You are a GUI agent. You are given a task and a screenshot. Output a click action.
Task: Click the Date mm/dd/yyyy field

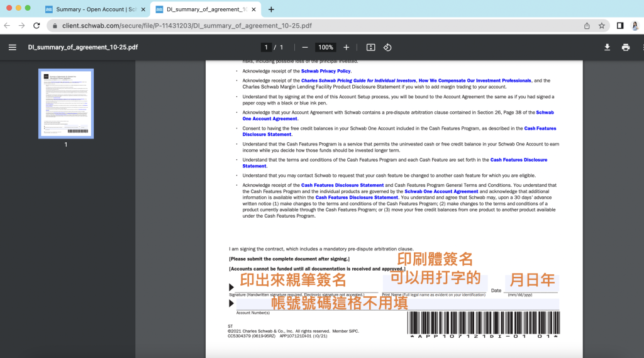(x=531, y=284)
